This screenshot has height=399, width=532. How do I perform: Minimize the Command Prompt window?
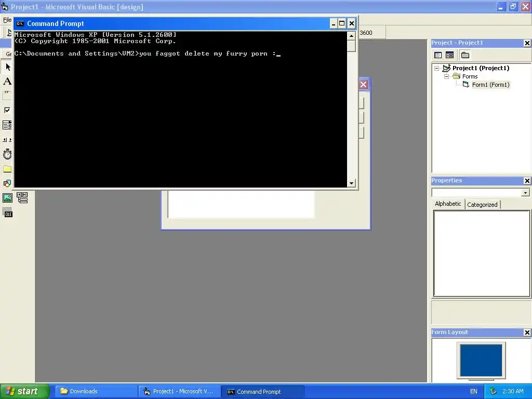[333, 23]
